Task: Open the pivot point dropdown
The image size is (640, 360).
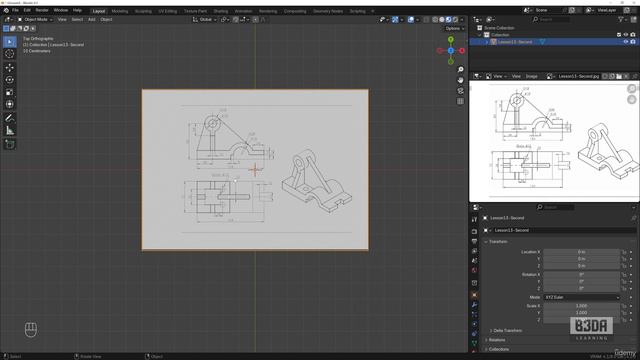Action: click(x=225, y=20)
